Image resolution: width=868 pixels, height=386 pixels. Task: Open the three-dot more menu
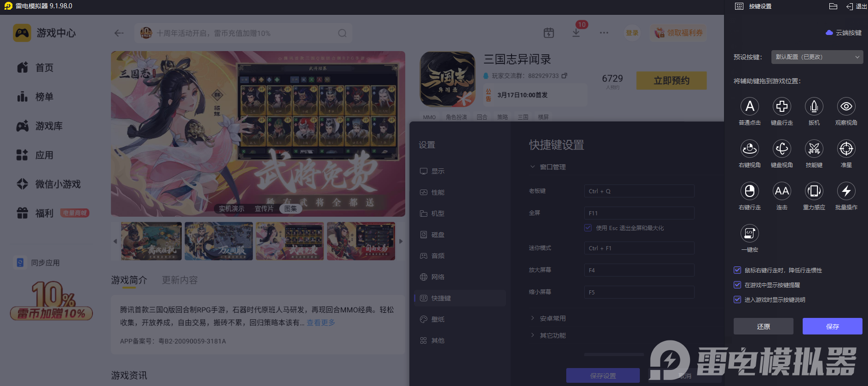tap(604, 33)
